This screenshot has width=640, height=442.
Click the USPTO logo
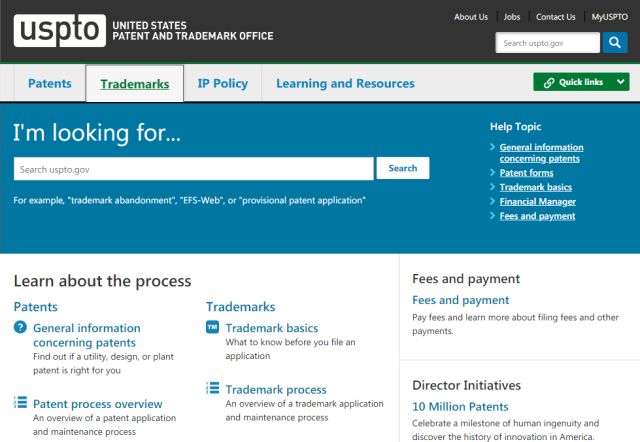(60, 31)
